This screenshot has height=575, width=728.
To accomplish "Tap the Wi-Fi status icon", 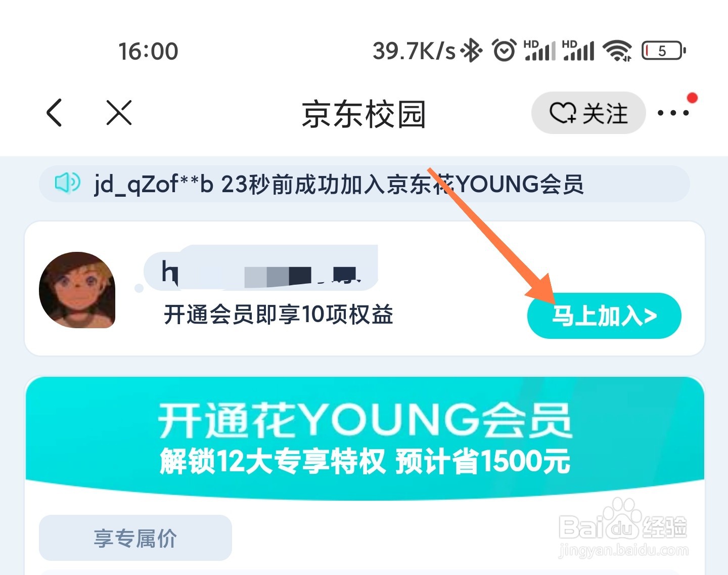I will [617, 51].
